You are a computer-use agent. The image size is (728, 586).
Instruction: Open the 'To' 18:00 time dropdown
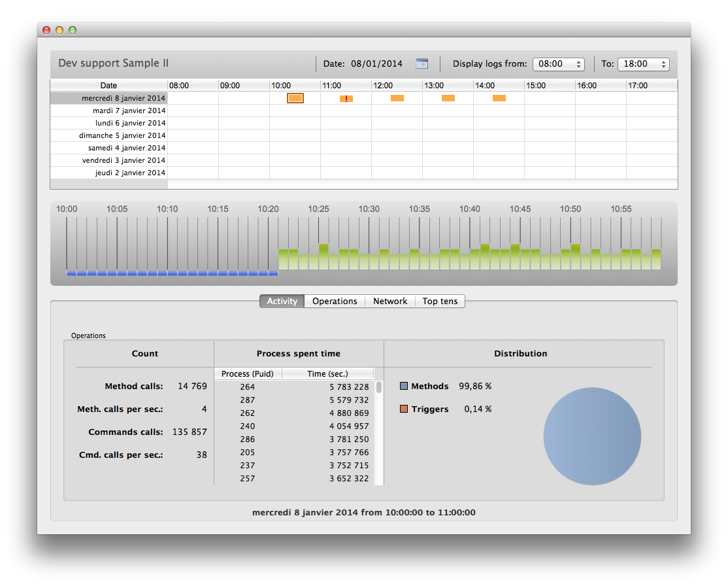[643, 64]
